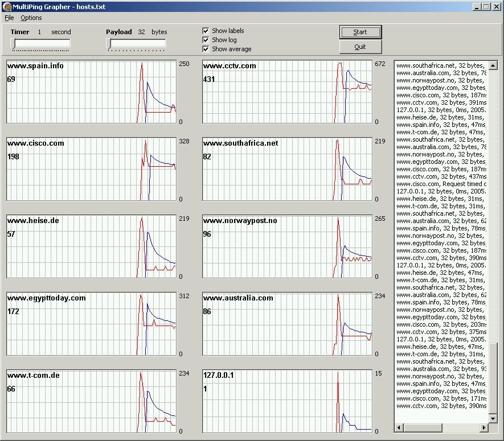Click the log scroll right arrow
Screen dimensions: 504x441
point(485,427)
